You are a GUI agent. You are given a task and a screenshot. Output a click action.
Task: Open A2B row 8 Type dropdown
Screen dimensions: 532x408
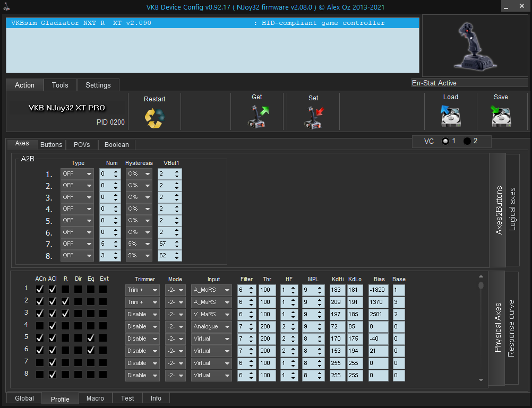77,256
